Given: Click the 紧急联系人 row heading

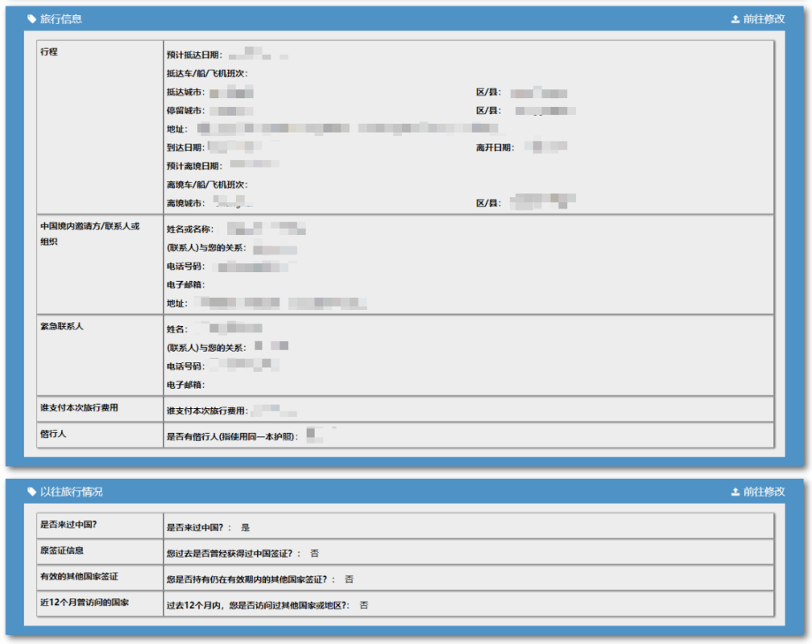Looking at the screenshot, I should tap(61, 326).
